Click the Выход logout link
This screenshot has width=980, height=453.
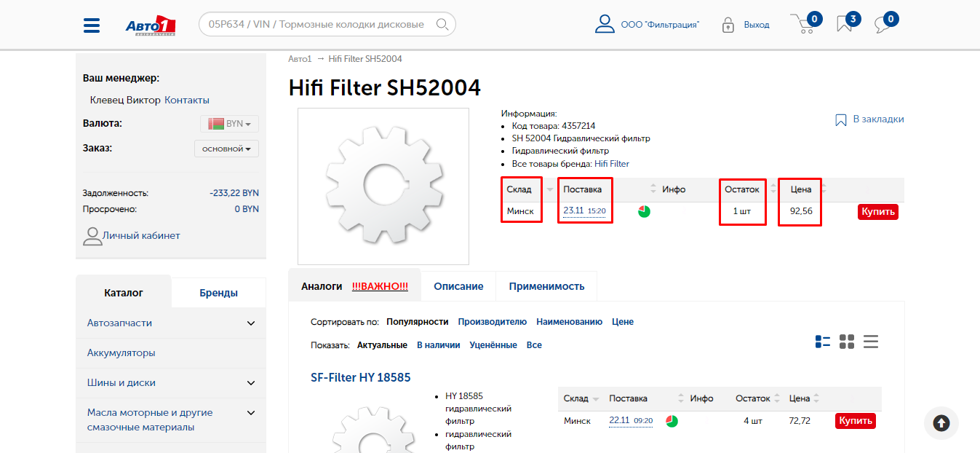(757, 25)
